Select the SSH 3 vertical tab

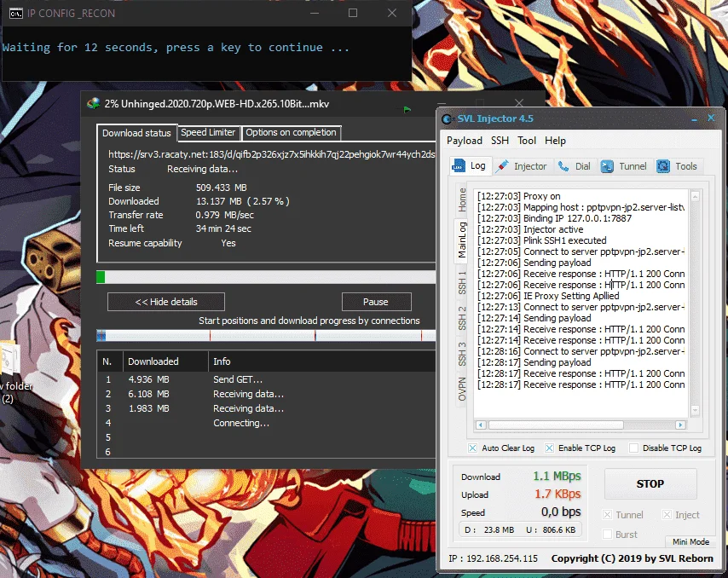coord(462,354)
